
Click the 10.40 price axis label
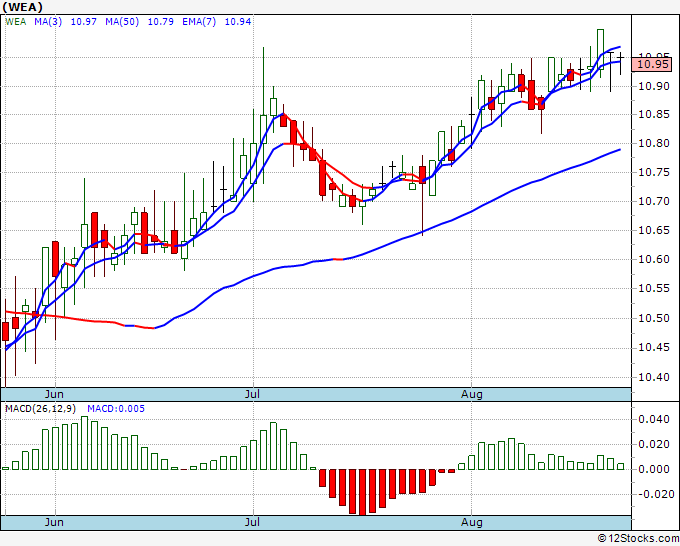pyautogui.click(x=654, y=377)
